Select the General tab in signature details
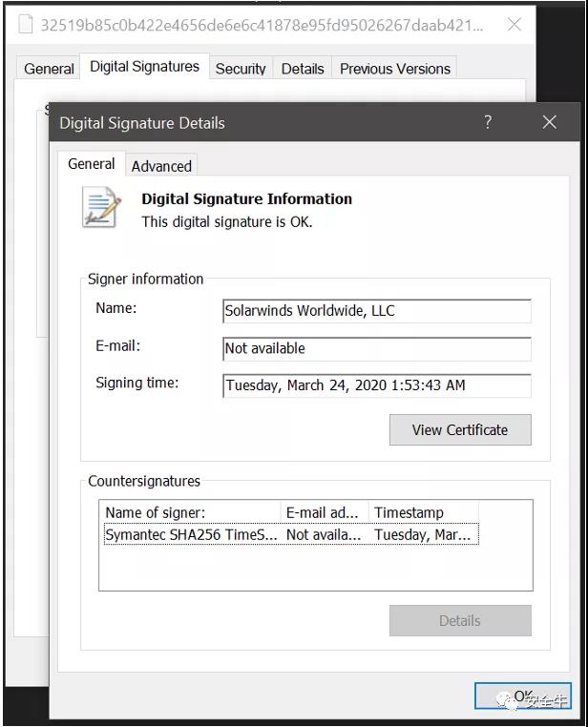Viewport: 588px width, 727px height. coord(91,164)
